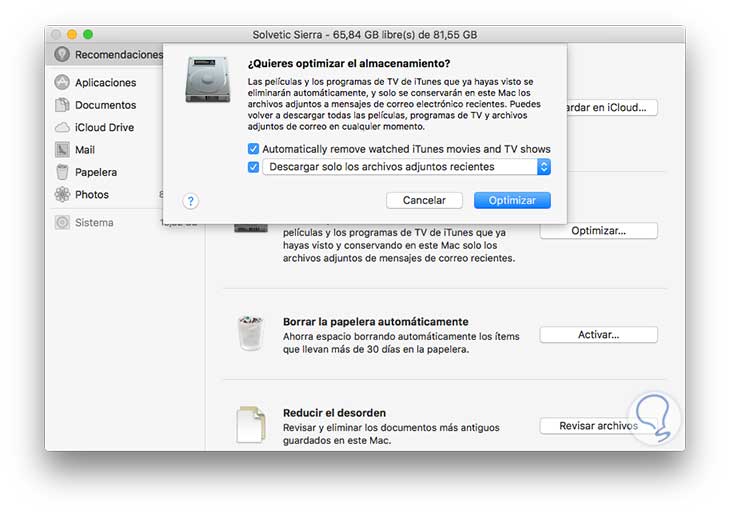Click the hard drive icon in dialog
This screenshot has width=730, height=515.
[208, 79]
